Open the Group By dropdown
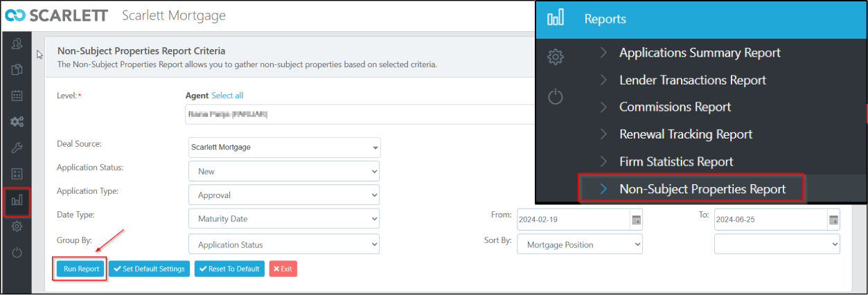868x295 pixels. (x=284, y=244)
